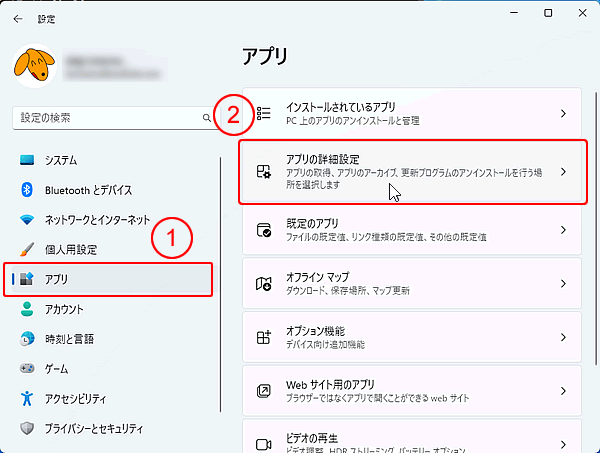The height and width of the screenshot is (453, 600).
Task: Click the 個人用設定 paintbrush icon
Action: [27, 249]
